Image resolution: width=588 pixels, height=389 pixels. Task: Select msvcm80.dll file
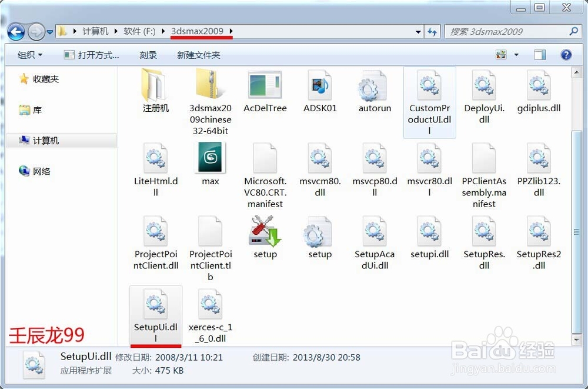pyautogui.click(x=320, y=169)
